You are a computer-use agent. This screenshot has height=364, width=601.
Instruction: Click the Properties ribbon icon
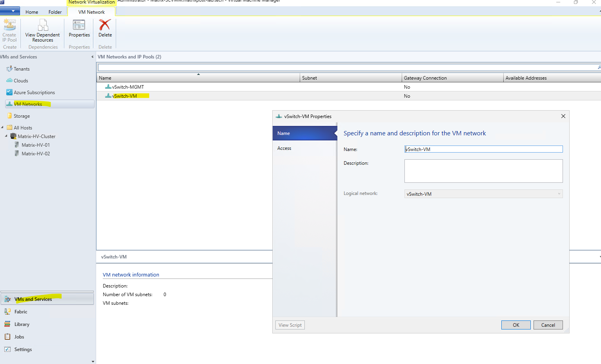click(x=79, y=25)
